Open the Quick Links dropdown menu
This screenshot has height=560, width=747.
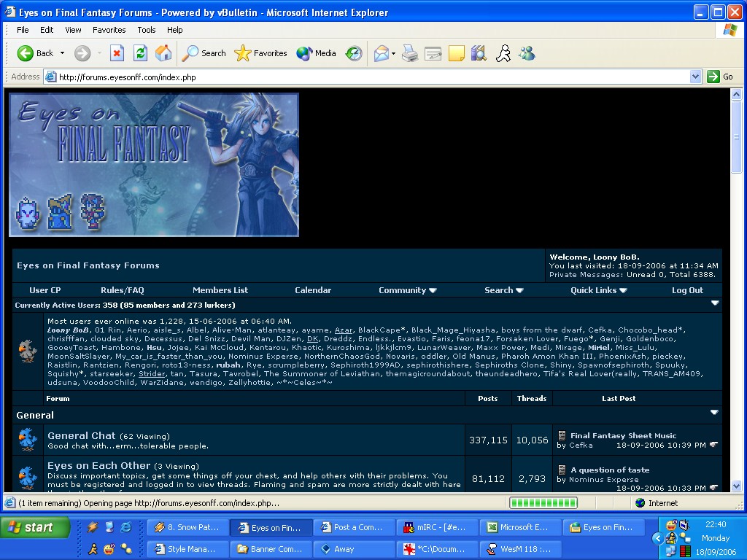point(598,290)
